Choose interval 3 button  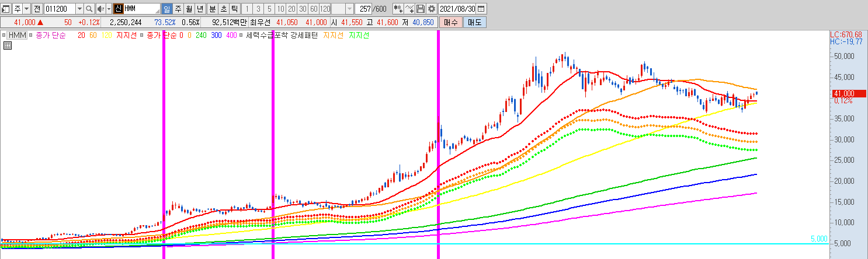pyautogui.click(x=258, y=9)
